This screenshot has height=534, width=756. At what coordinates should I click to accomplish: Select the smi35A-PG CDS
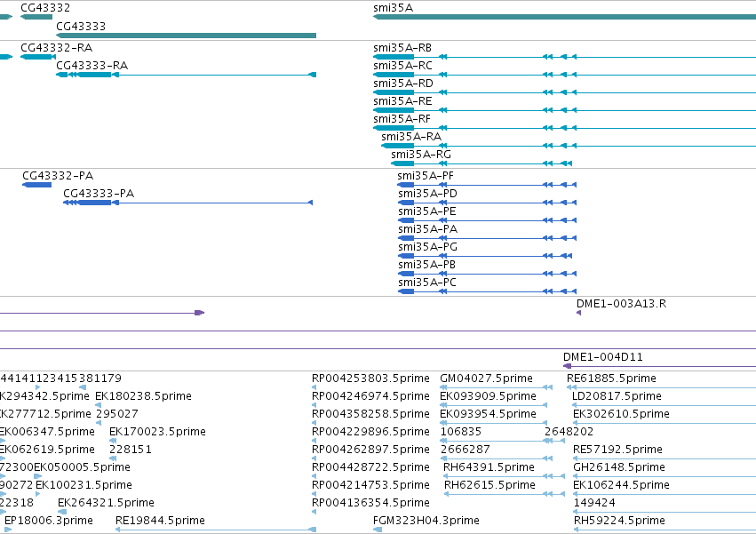(x=427, y=247)
